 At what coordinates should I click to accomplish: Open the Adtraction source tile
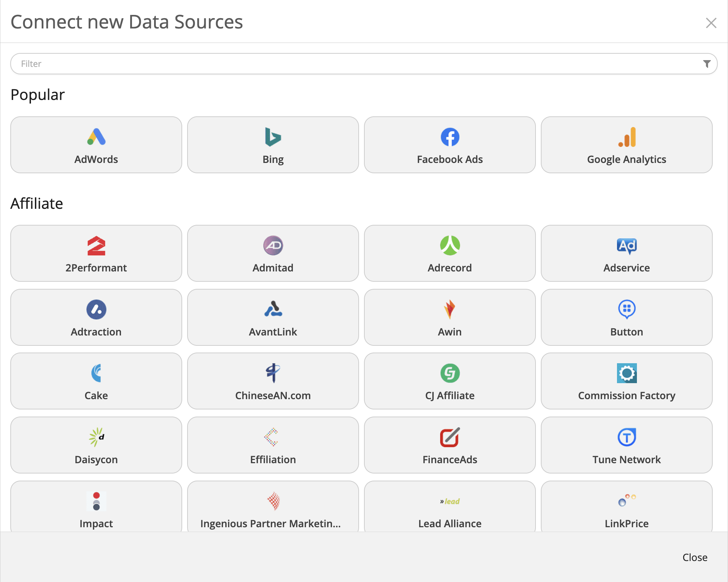tap(96, 317)
